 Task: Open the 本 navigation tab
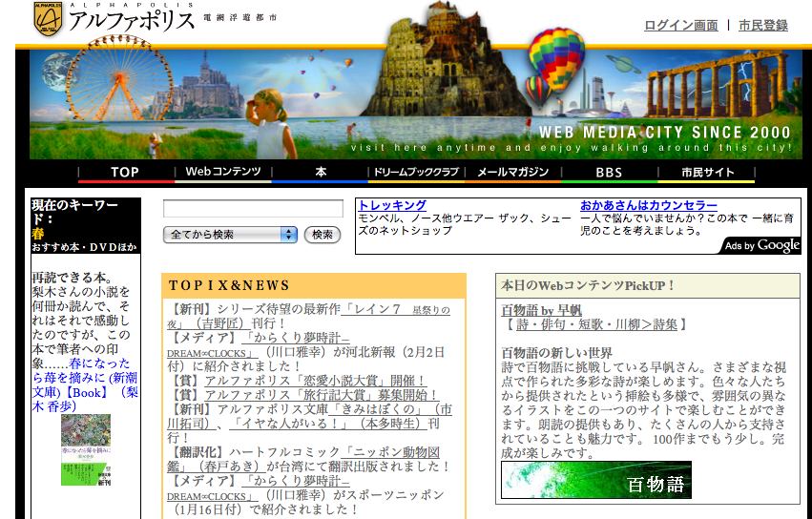point(321,173)
